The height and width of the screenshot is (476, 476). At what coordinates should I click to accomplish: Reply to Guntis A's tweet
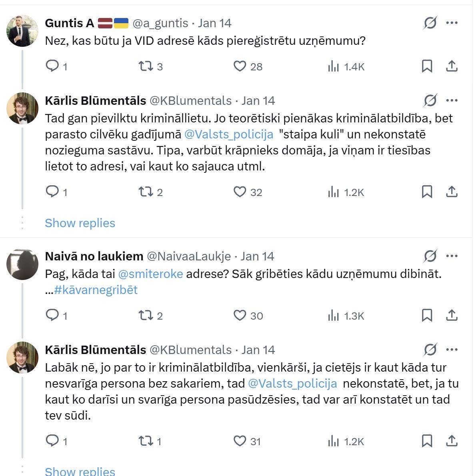point(52,66)
